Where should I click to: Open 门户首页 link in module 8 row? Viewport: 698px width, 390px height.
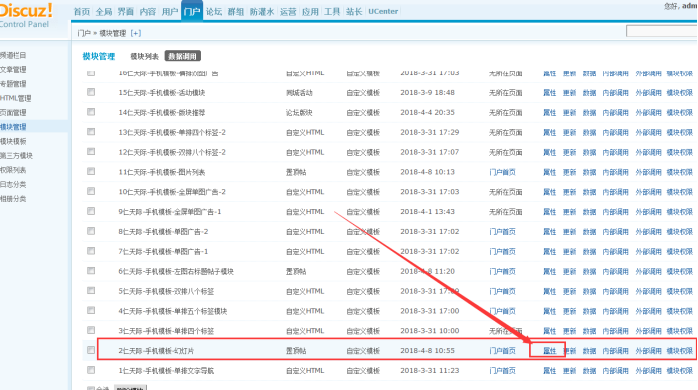coord(502,232)
